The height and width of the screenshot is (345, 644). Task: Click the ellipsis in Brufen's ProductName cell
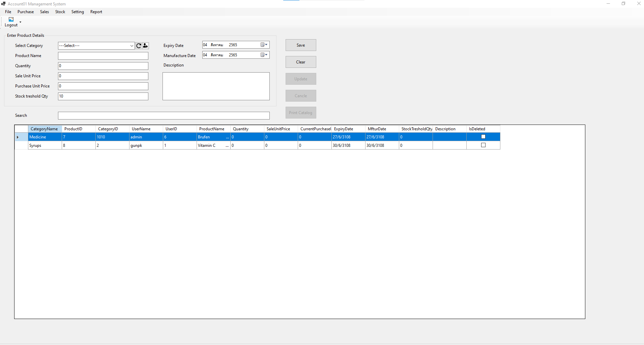pyautogui.click(x=227, y=137)
